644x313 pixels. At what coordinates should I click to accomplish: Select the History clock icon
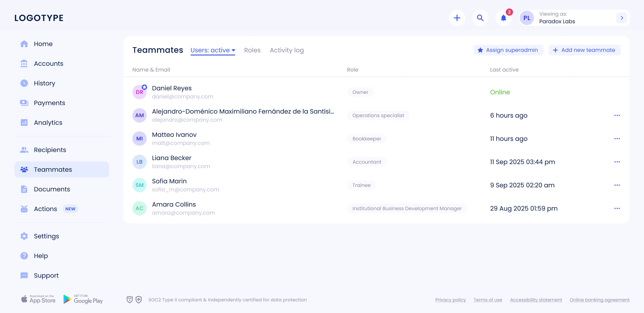(x=24, y=83)
